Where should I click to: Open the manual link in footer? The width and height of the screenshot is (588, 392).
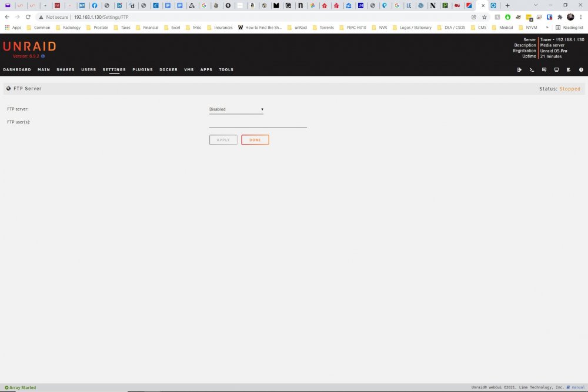[576, 387]
